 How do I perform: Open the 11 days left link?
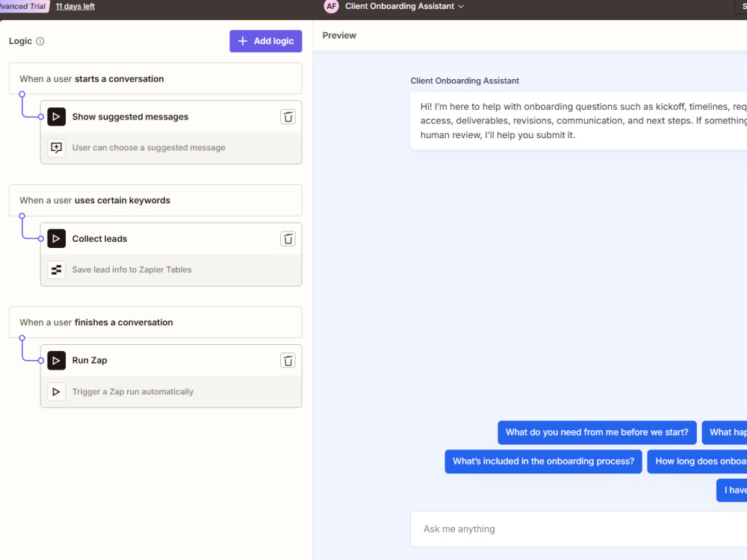pyautogui.click(x=75, y=6)
